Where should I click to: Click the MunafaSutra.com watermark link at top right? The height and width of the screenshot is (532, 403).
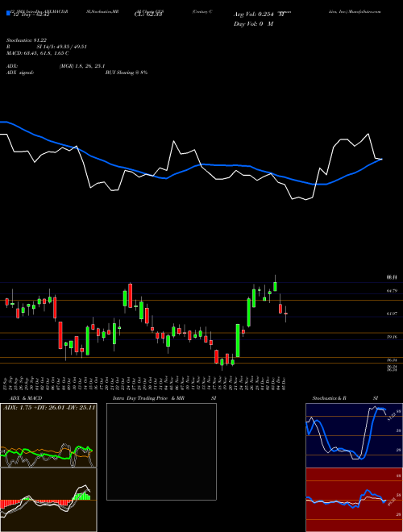coord(367,11)
